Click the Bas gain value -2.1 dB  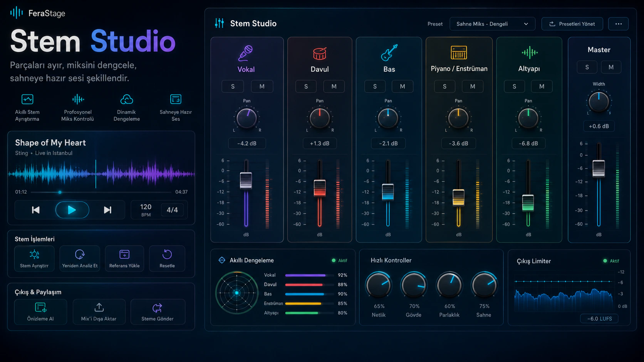pos(388,143)
